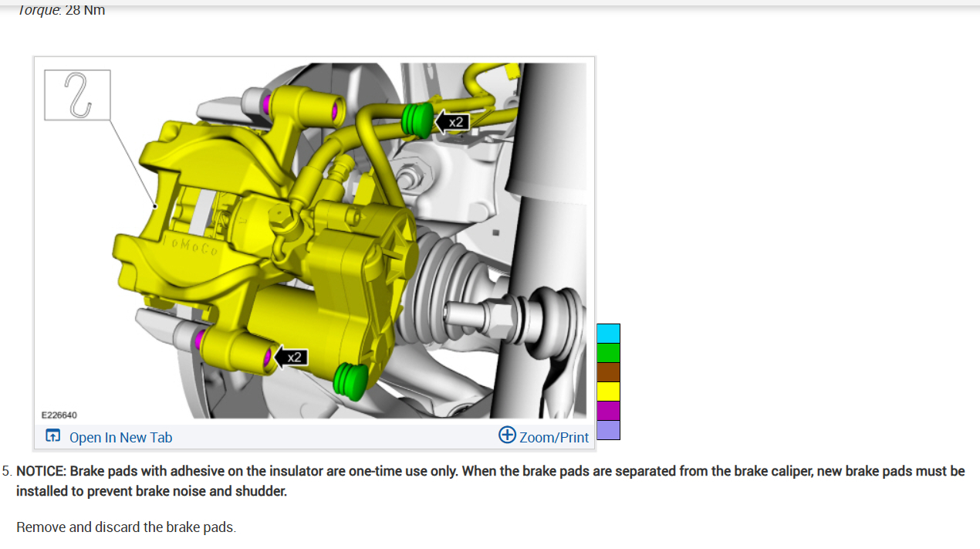Click the Open In New Tab icon
Screen dimensions: 980x549
tap(52, 436)
